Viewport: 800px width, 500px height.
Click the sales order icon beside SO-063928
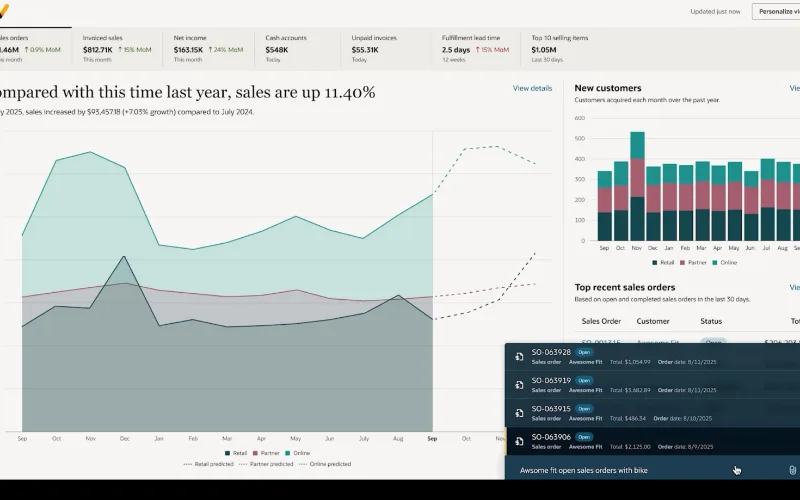(x=519, y=357)
